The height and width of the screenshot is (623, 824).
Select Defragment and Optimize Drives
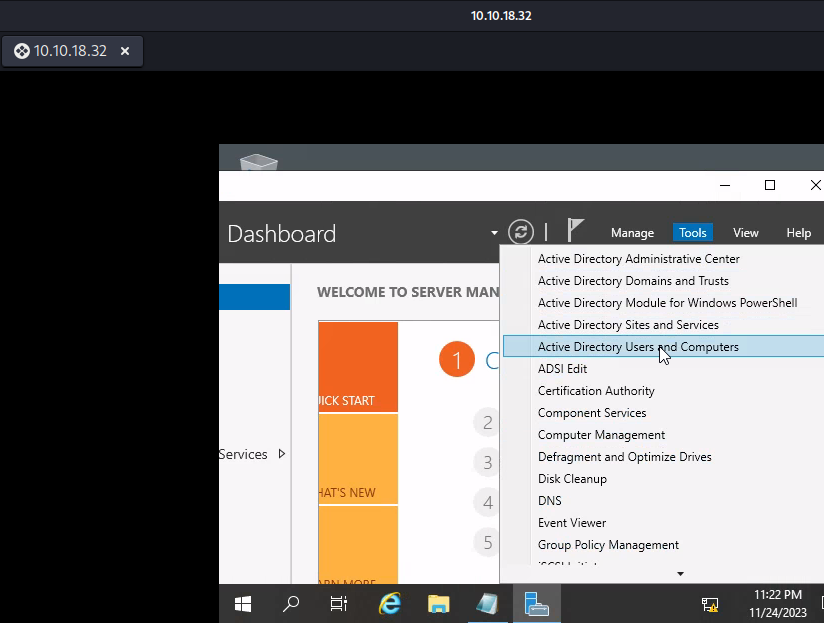pyautogui.click(x=663, y=457)
